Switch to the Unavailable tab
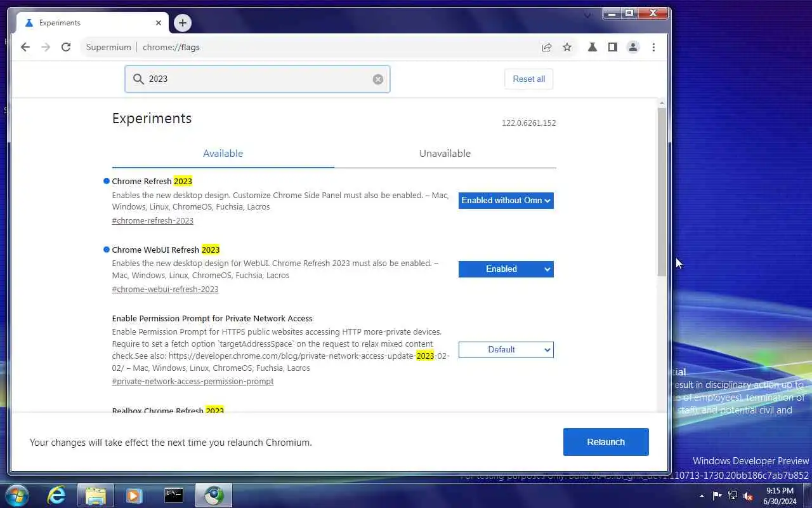 (445, 154)
